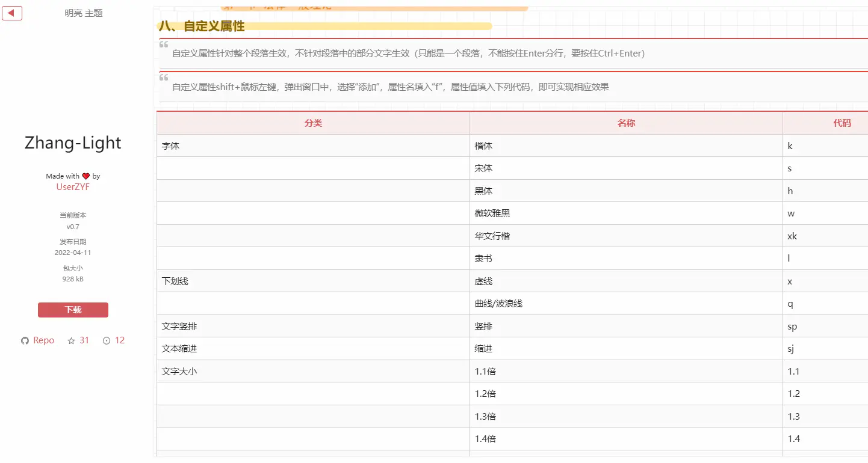
Task: Click the GitHub logo icon
Action: coord(25,341)
